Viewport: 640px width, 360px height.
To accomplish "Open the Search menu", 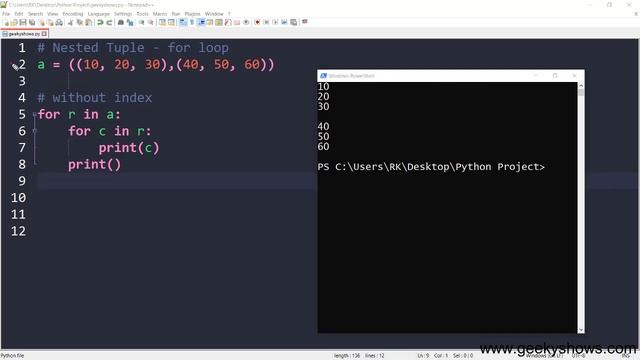I will pos(35,14).
